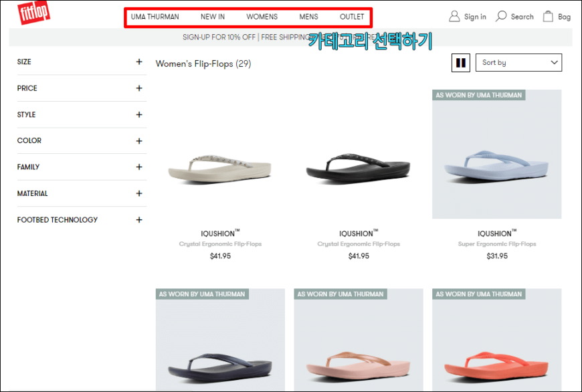Click the FitFlop logo

click(33, 12)
